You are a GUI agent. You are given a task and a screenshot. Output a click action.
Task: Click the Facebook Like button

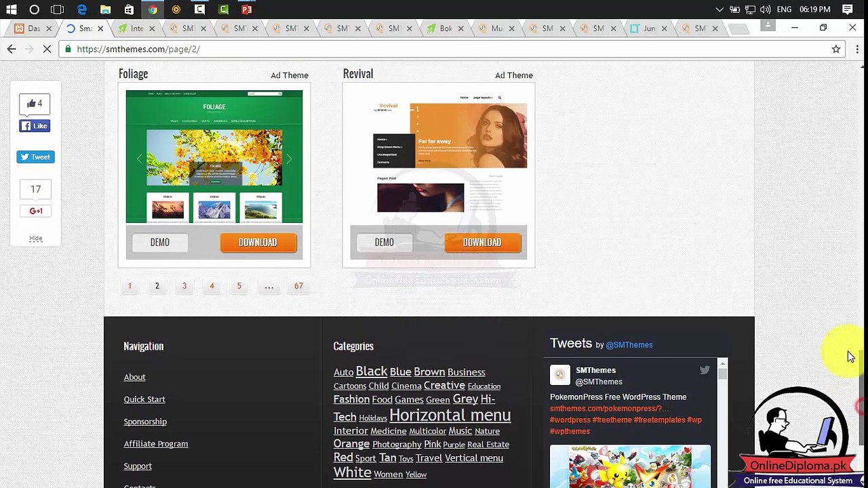[x=35, y=126]
